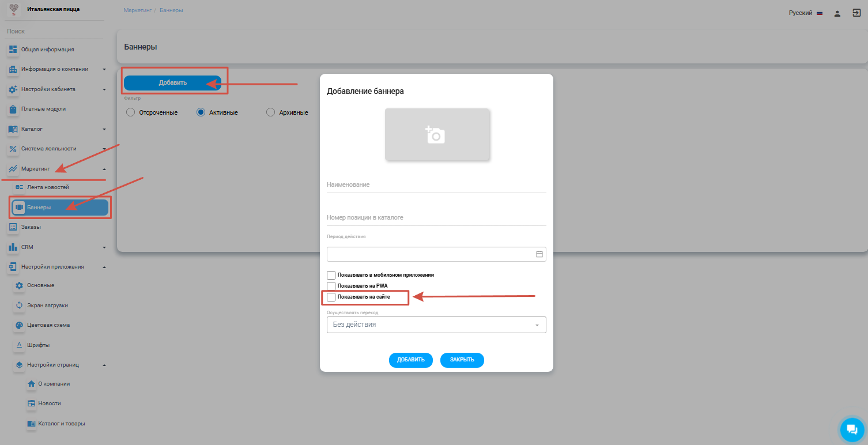Click the camera upload image icon
Image resolution: width=868 pixels, height=445 pixels.
click(436, 135)
